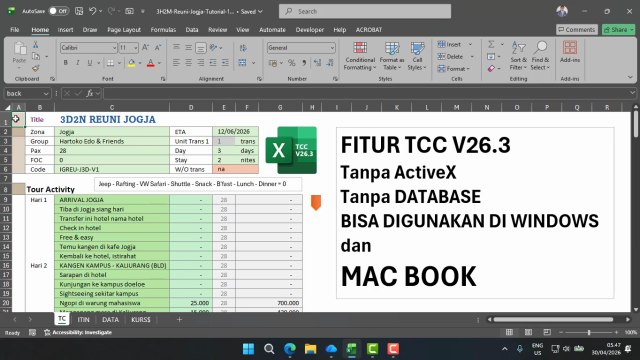Screen dimensions: 640x360
Task: Open the DATA sheet tab
Action: coord(110,320)
